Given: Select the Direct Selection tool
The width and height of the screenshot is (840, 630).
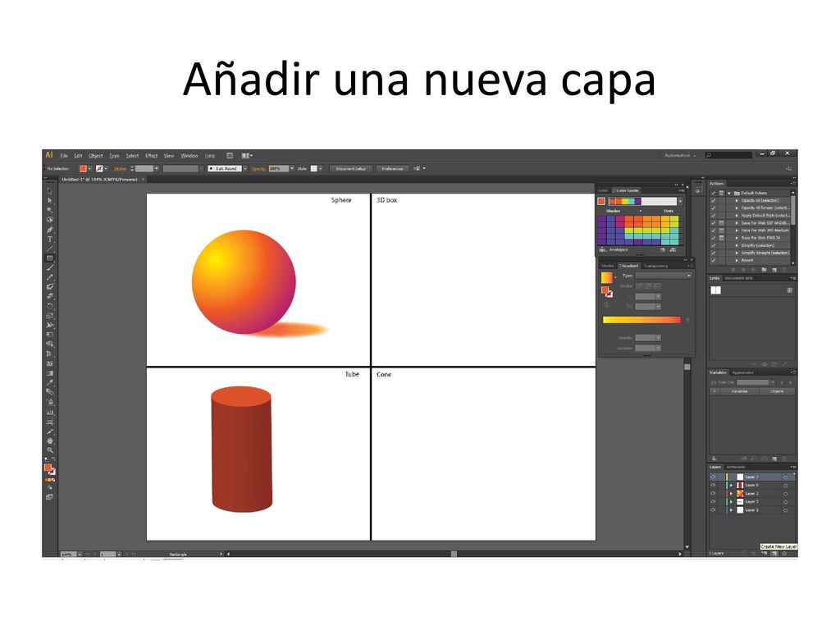Looking at the screenshot, I should pos(50,200).
